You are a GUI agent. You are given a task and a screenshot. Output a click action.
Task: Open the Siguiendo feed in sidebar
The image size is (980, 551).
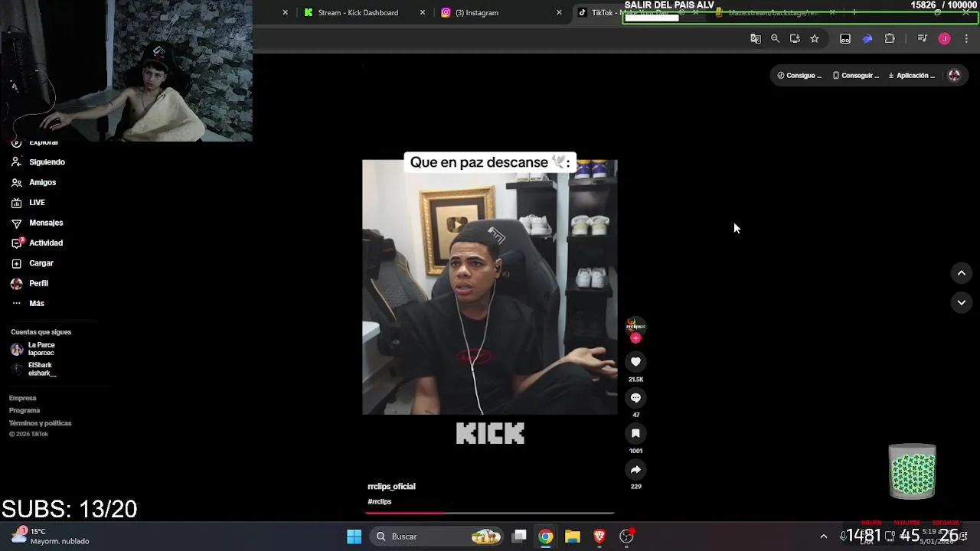pos(38,162)
